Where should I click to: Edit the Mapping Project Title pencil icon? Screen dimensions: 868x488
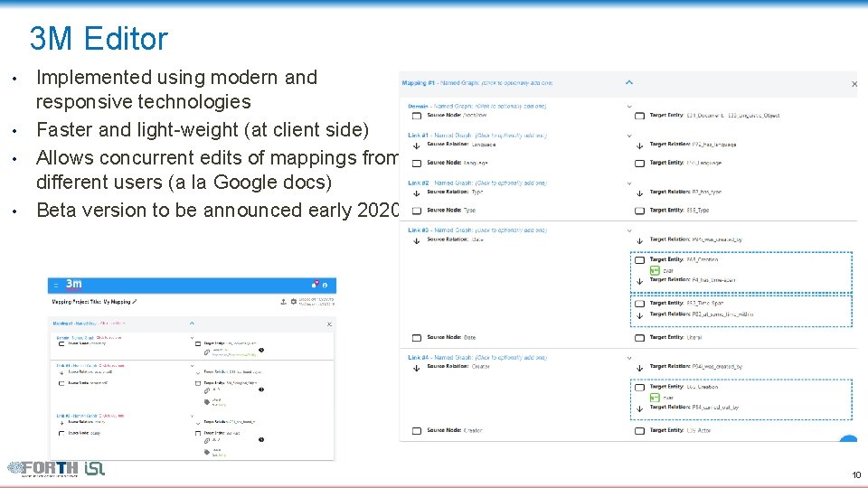135,302
